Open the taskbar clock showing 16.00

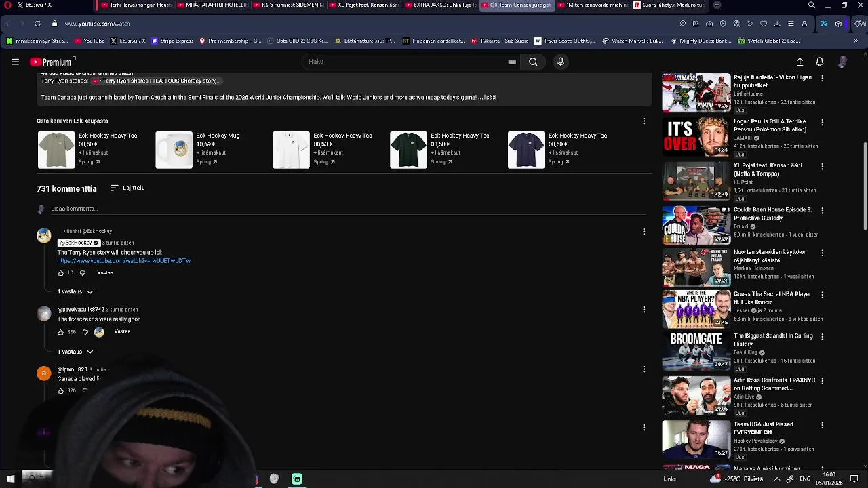(829, 479)
